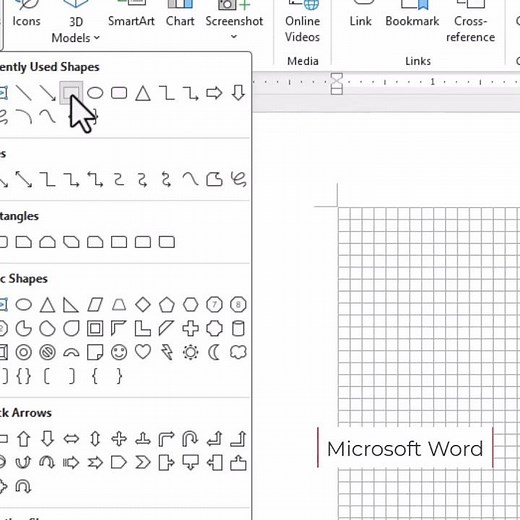Insert a SmartArt graphic
Image resolution: width=520 pixels, height=520 pixels.
coord(131,15)
